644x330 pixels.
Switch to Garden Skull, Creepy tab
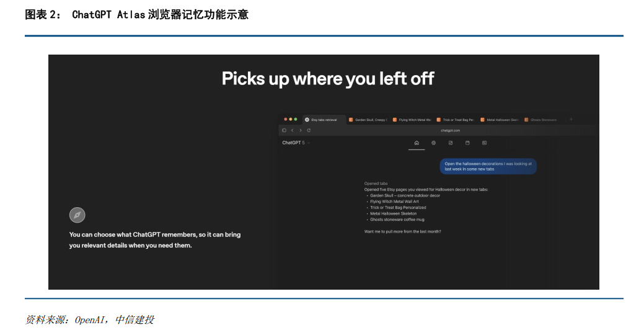[x=368, y=120]
